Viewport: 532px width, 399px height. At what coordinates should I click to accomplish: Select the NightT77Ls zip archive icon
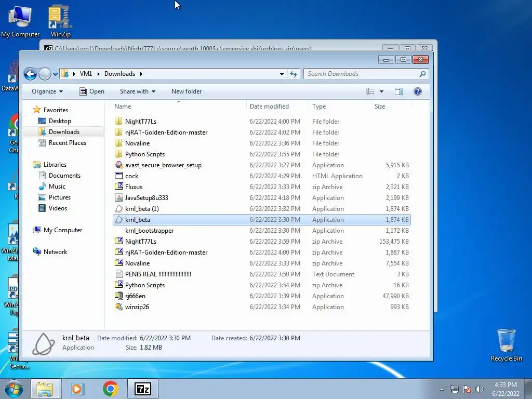[119, 241]
